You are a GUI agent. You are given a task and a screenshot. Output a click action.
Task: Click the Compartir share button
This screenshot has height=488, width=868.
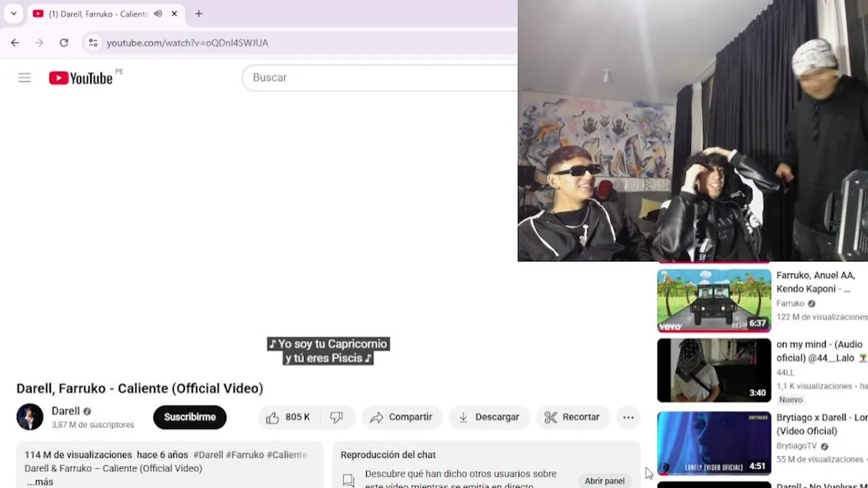401,418
